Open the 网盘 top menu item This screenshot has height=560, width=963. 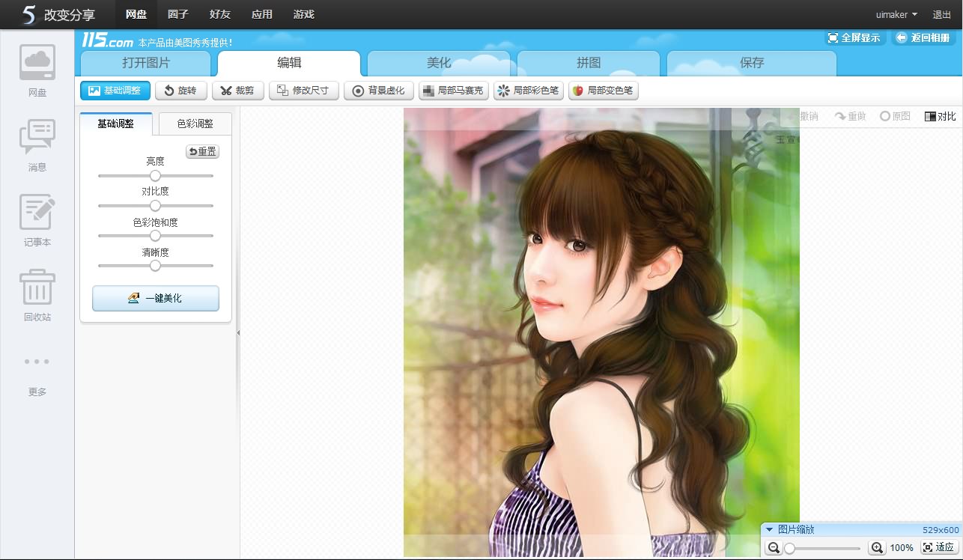(136, 14)
